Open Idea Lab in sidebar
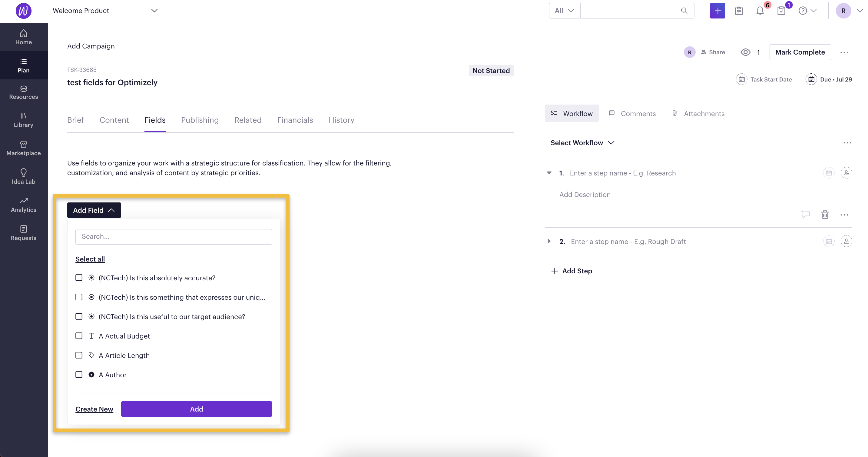 tap(24, 176)
